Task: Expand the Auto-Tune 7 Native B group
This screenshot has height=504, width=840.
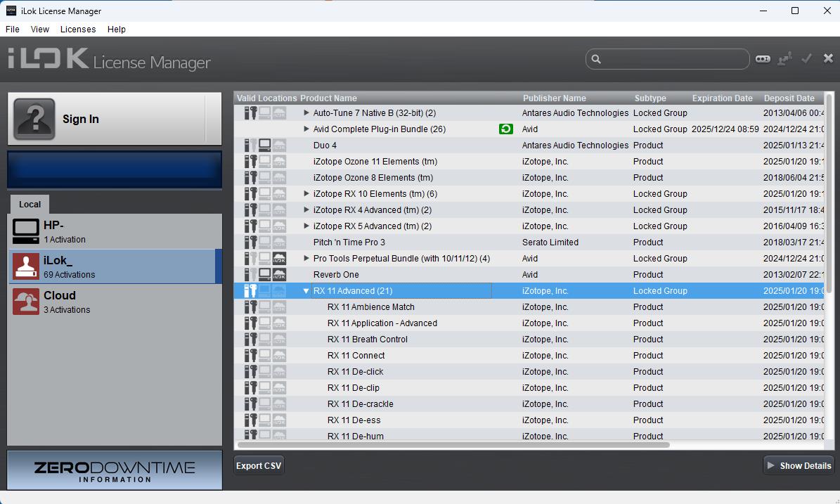Action: [306, 113]
